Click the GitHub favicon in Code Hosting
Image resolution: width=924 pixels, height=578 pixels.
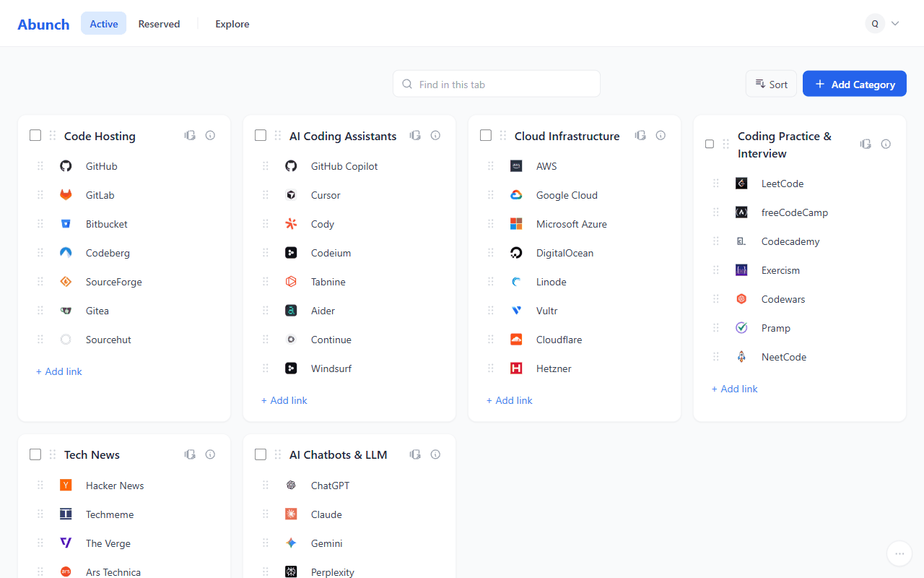point(66,166)
